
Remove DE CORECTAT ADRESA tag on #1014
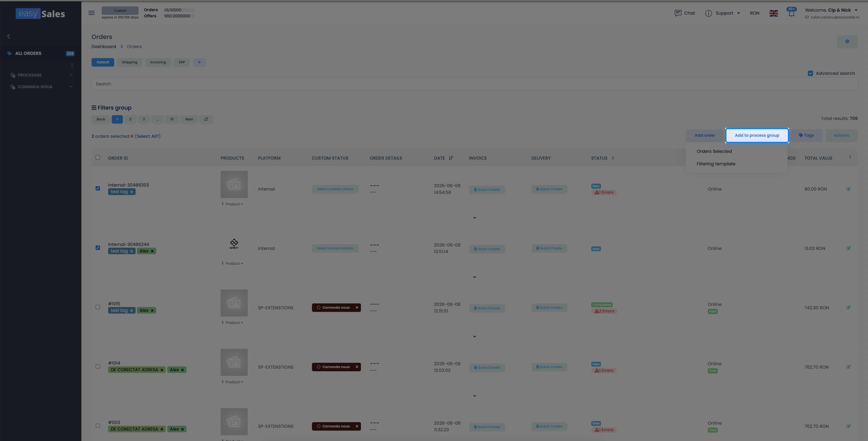click(162, 370)
